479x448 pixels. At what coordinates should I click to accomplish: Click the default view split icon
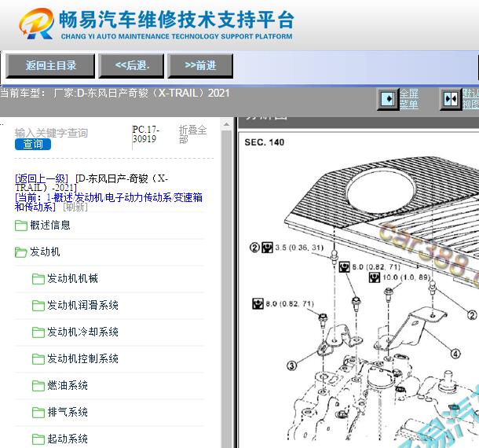click(x=451, y=99)
